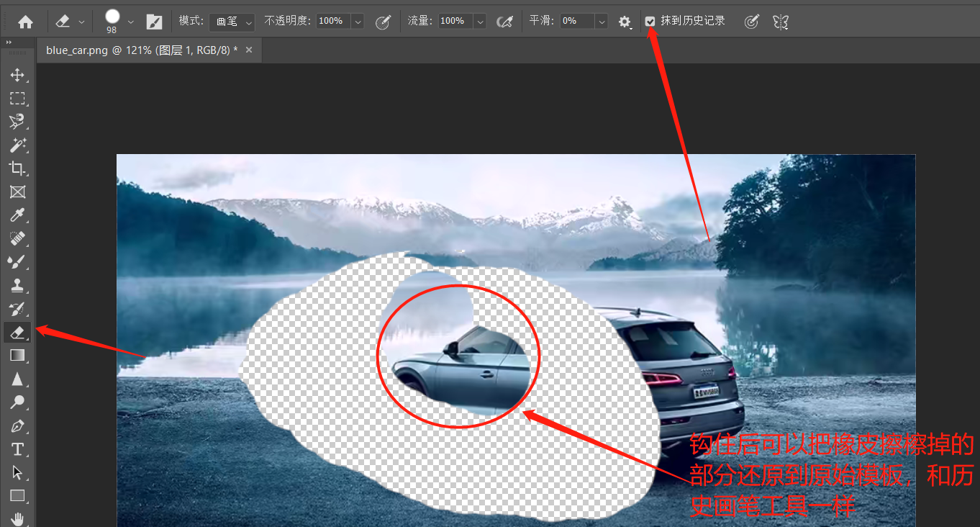Enable airbrush-style build-up icon

504,22
